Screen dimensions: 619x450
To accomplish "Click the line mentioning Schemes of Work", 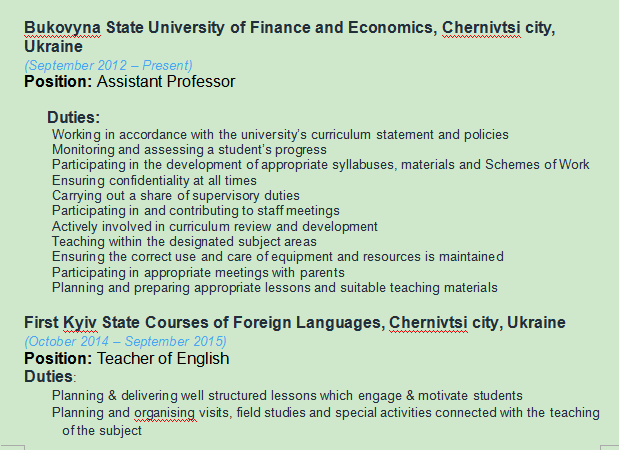I will point(320,164).
